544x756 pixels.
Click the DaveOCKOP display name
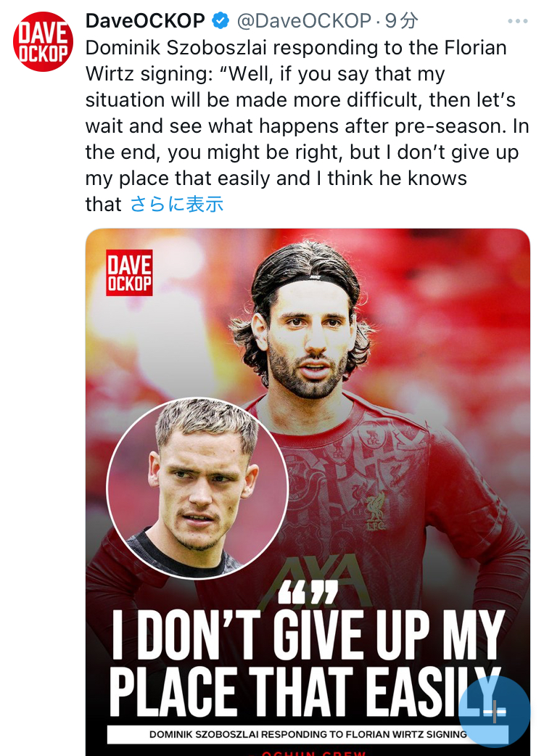click(x=145, y=21)
